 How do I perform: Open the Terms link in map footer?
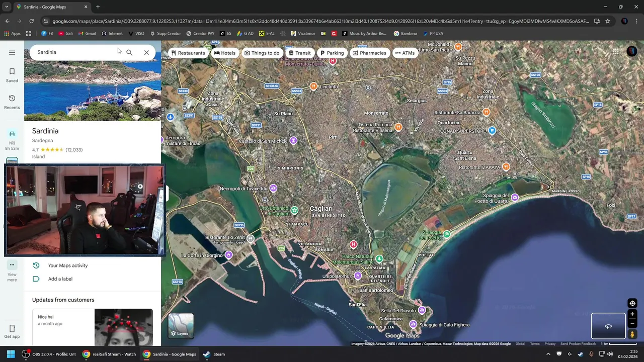click(x=535, y=344)
